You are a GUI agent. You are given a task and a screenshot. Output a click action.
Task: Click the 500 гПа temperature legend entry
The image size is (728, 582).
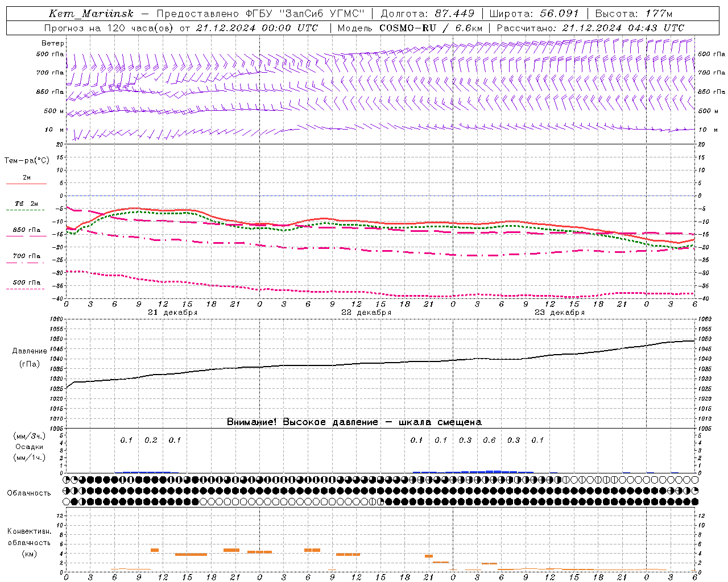click(x=26, y=285)
